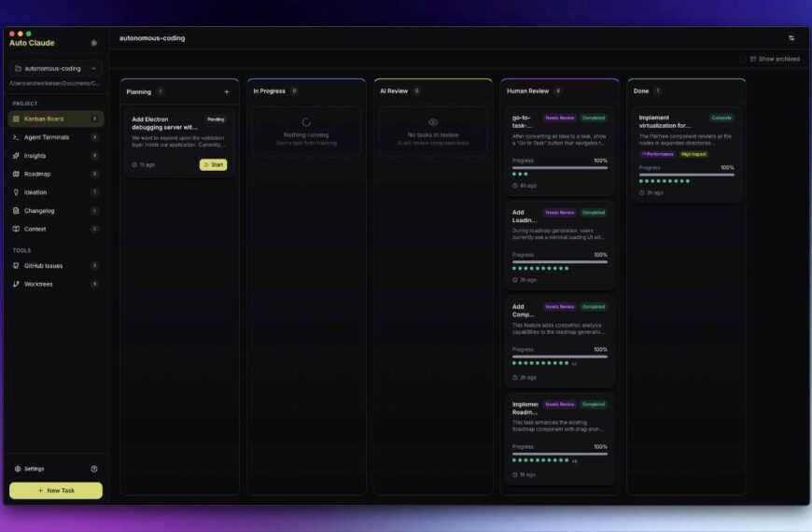
Task: Open Agent Terminals via its terminal prompt icon
Action: pyautogui.click(x=16, y=137)
